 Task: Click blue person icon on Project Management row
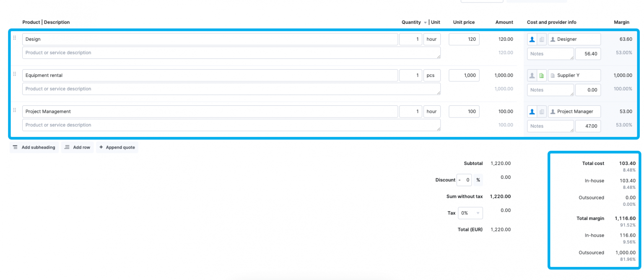tap(532, 112)
